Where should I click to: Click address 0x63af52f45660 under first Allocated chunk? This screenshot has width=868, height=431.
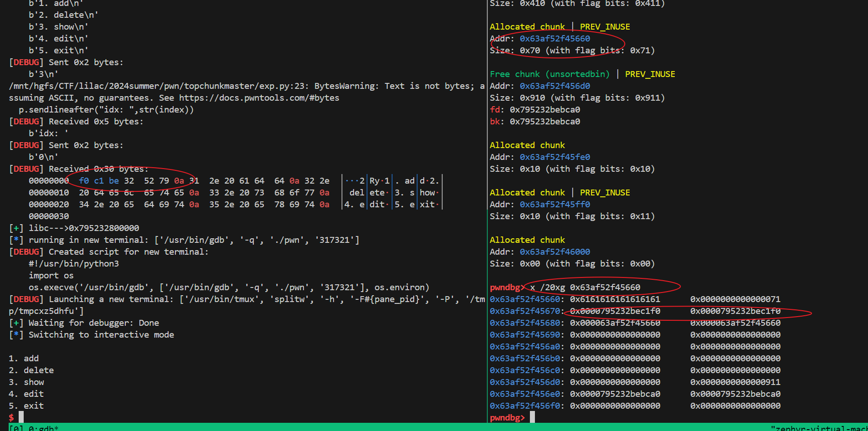555,39
